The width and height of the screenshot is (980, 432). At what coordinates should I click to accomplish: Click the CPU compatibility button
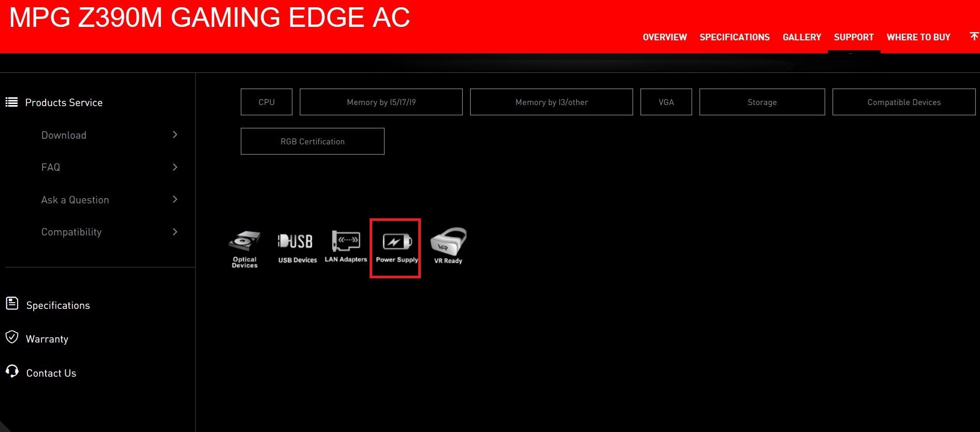point(267,102)
